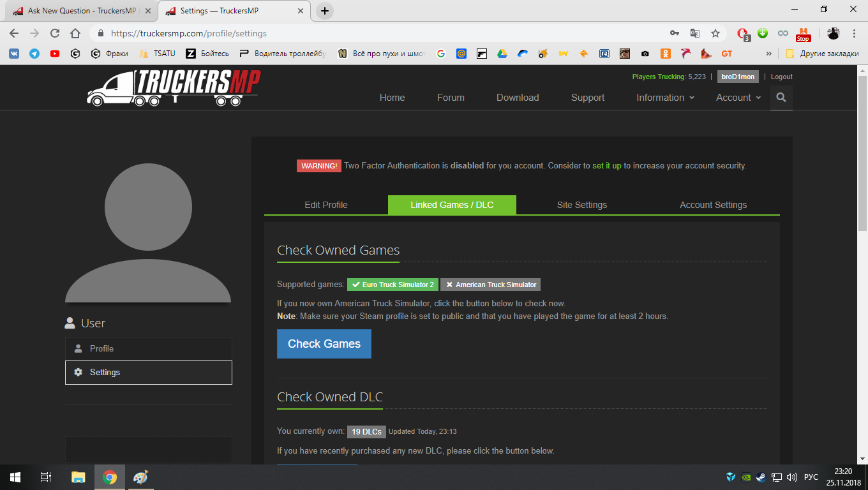Open the Support navigation link
The height and width of the screenshot is (490, 868).
[x=588, y=98]
